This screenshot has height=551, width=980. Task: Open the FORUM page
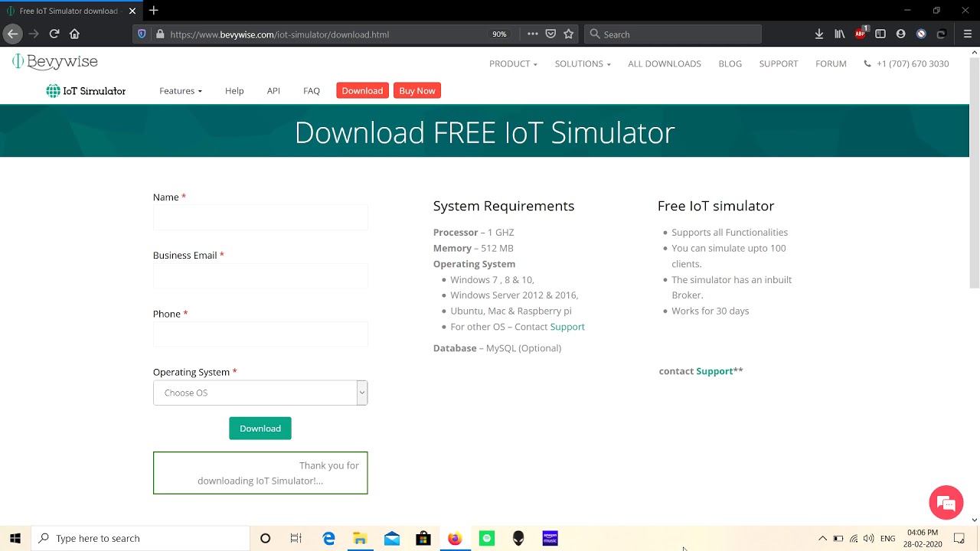click(831, 64)
